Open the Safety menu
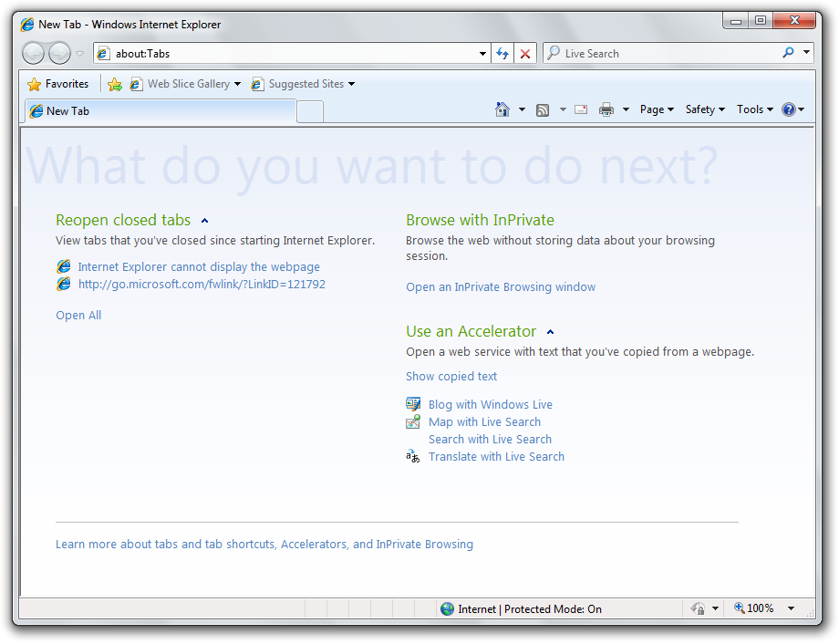Image resolution: width=839 pixels, height=644 pixels. [x=705, y=109]
